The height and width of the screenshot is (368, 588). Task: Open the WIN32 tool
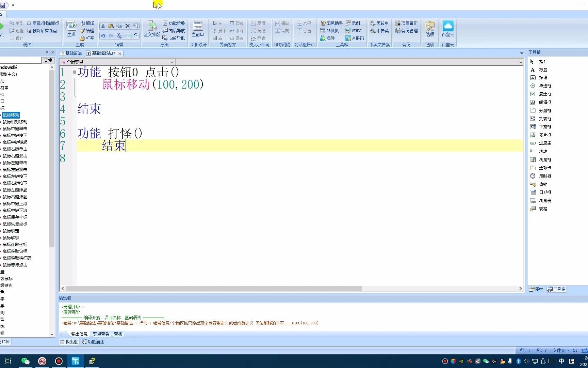point(354,31)
